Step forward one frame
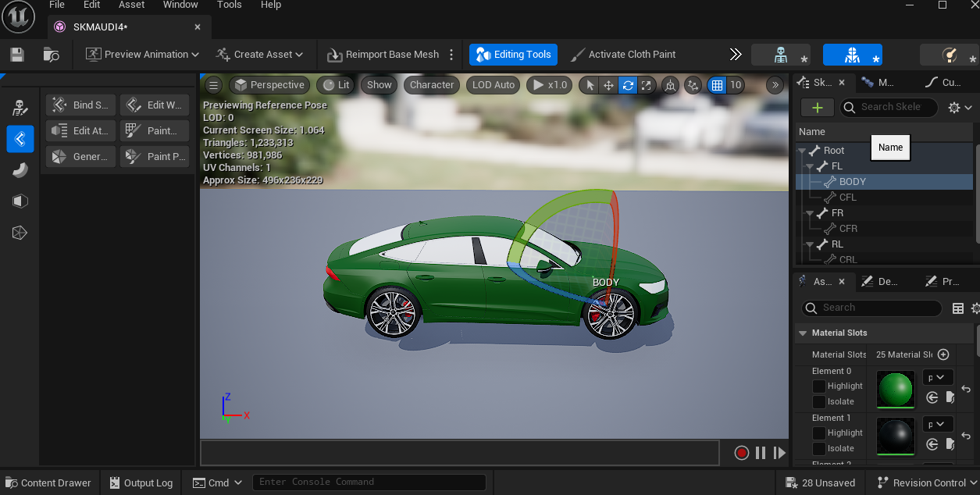Viewport: 980px width, 495px height. pyautogui.click(x=779, y=453)
